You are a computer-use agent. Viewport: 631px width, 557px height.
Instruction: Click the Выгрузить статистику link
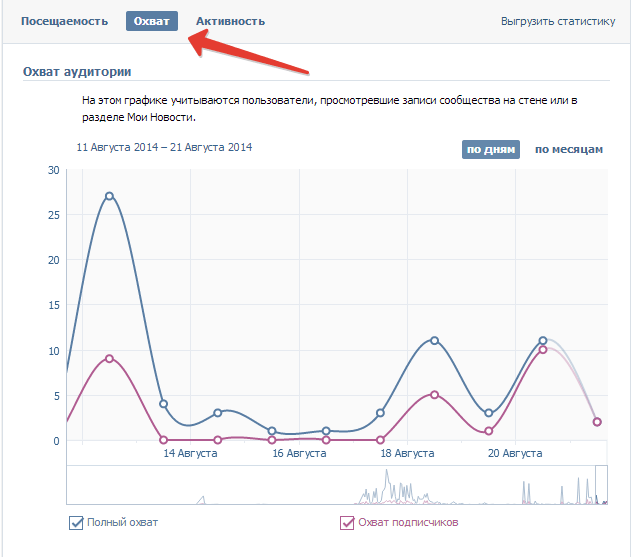tap(557, 21)
